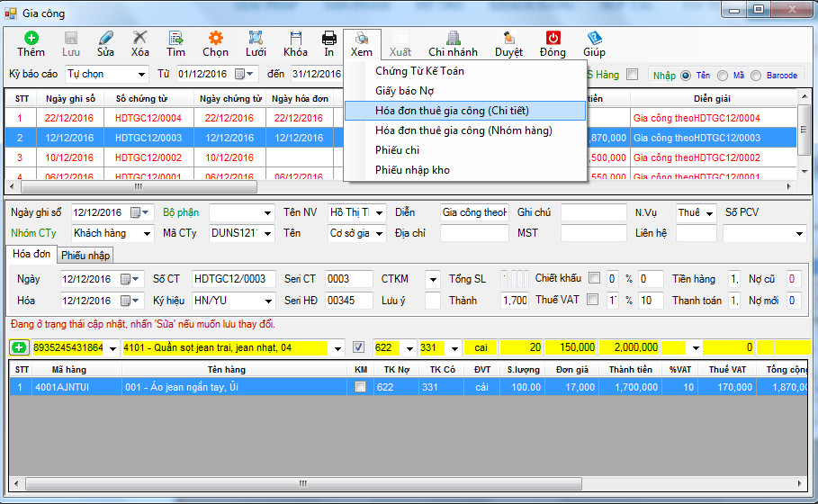
Task: Expand the Ký hiệu HN/YU dropdown
Action: click(x=268, y=301)
